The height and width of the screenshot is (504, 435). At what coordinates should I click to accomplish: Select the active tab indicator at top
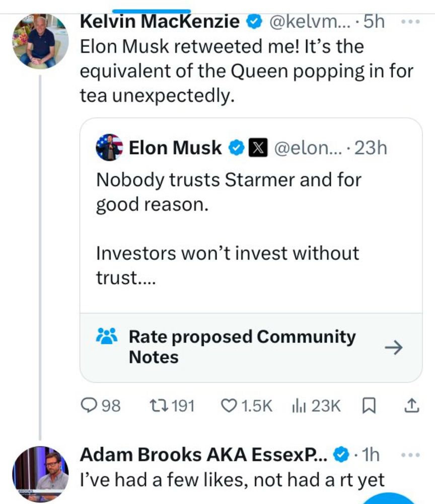(151, 10)
